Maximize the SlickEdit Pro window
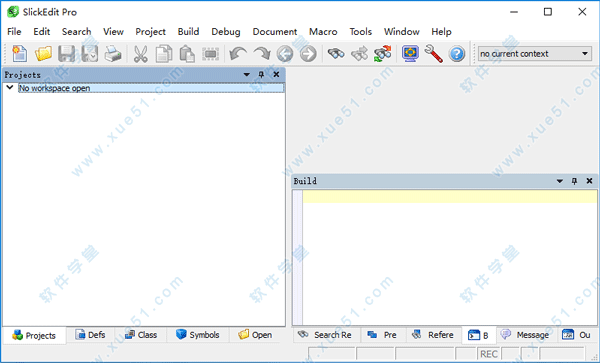Viewport: 600px width, 363px height. coord(548,12)
